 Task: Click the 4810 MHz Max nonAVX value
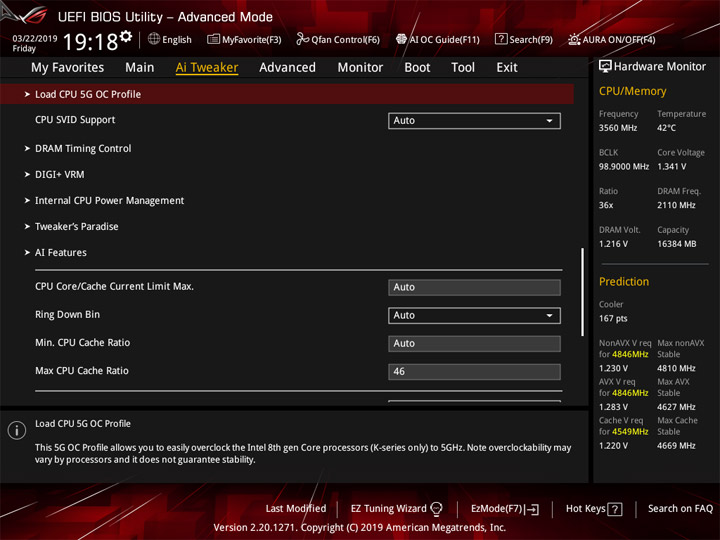pos(676,368)
